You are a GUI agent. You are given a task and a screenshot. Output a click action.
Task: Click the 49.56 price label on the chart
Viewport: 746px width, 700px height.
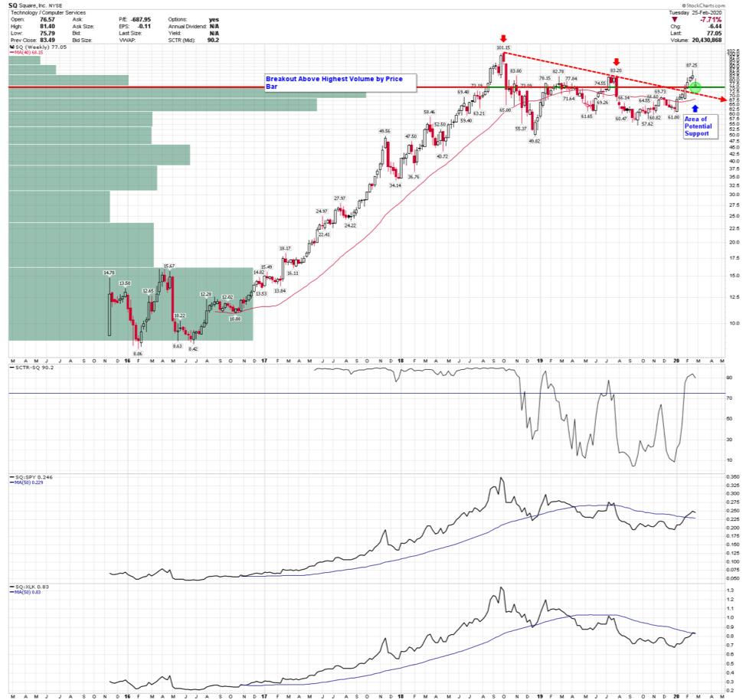pyautogui.click(x=384, y=131)
